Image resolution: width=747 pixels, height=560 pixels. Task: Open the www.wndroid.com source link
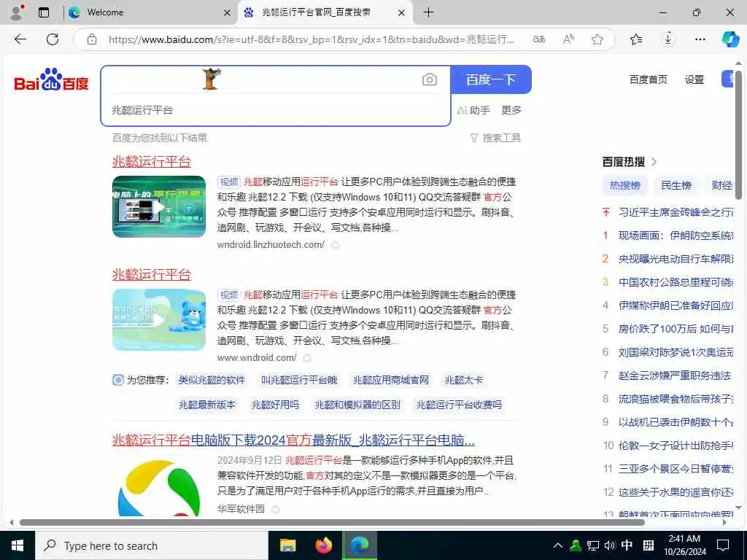pyautogui.click(x=257, y=357)
